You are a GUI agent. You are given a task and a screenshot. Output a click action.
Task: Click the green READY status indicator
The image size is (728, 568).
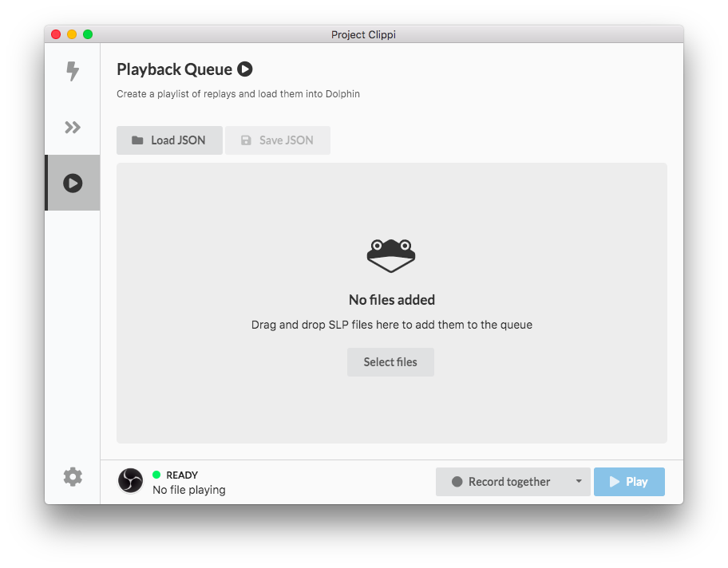(156, 474)
